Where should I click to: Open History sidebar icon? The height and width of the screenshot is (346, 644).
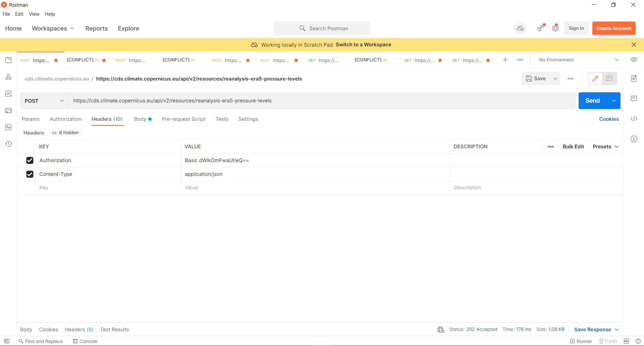click(x=8, y=144)
